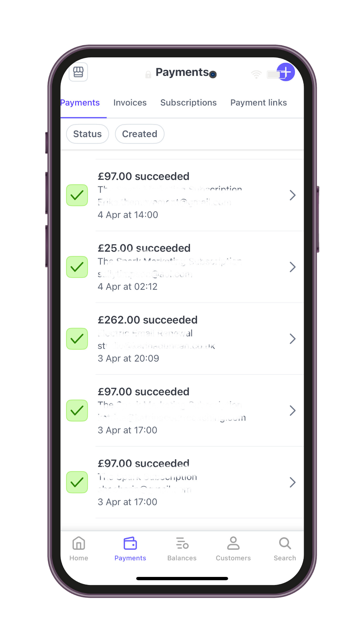Open the Customers section
Image resolution: width=362 pixels, height=644 pixels.
coord(233,549)
